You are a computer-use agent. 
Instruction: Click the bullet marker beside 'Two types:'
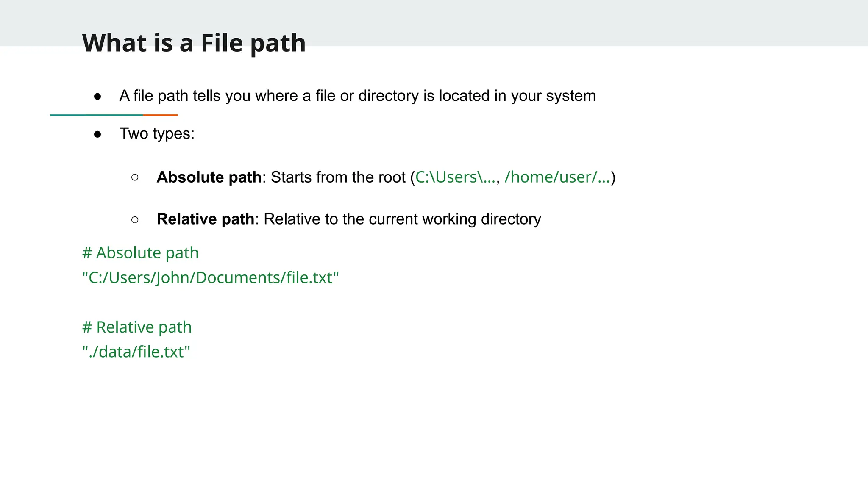tap(97, 134)
